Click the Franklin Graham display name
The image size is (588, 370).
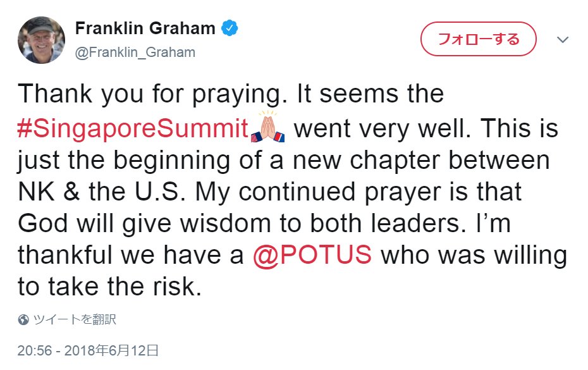145,28
